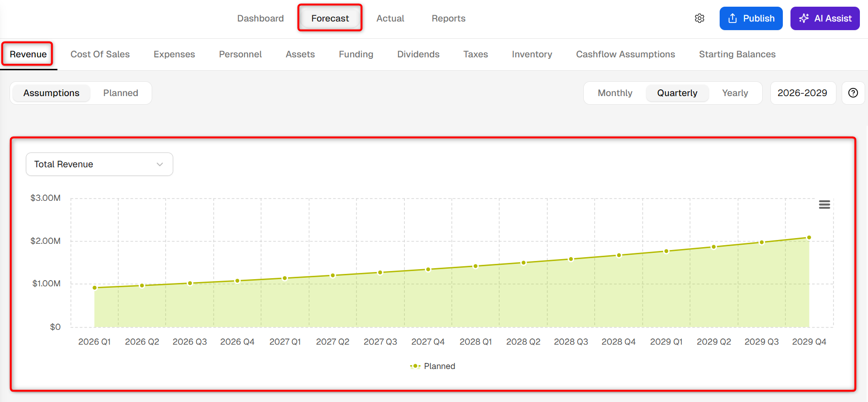
Task: Click the Publish button
Action: [751, 18]
